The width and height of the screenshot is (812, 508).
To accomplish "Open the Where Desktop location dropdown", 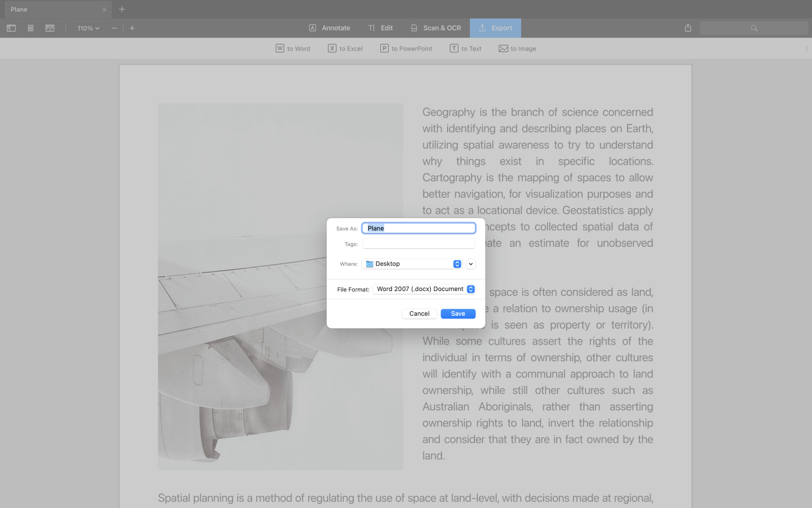I will point(412,264).
